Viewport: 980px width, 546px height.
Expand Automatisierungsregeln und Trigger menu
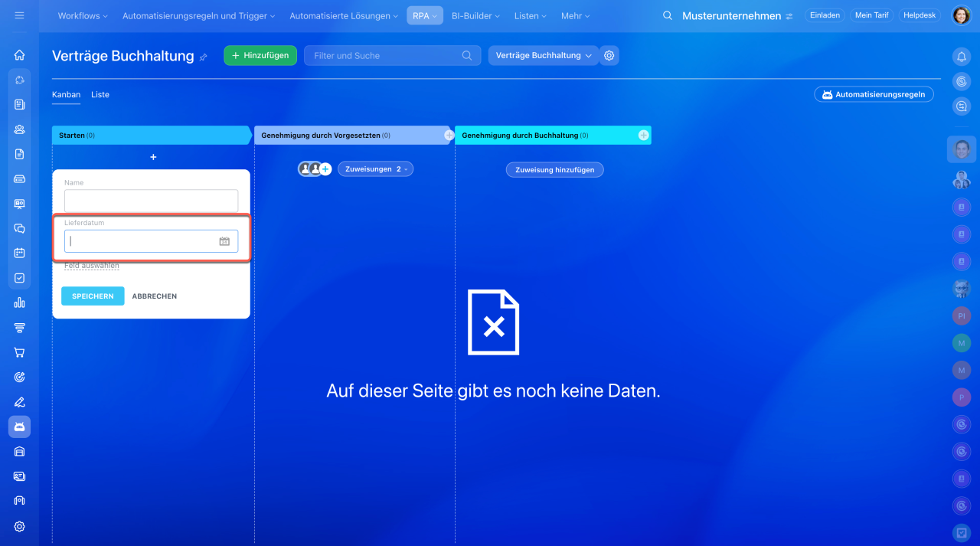point(198,15)
